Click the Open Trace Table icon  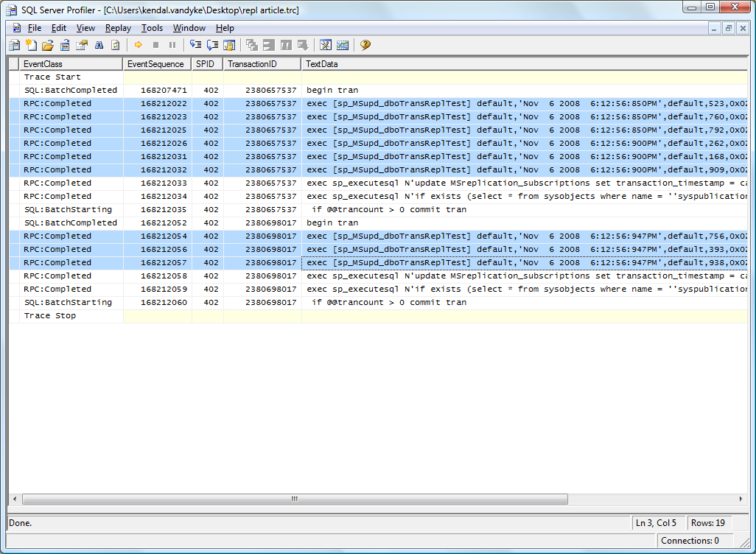point(65,46)
